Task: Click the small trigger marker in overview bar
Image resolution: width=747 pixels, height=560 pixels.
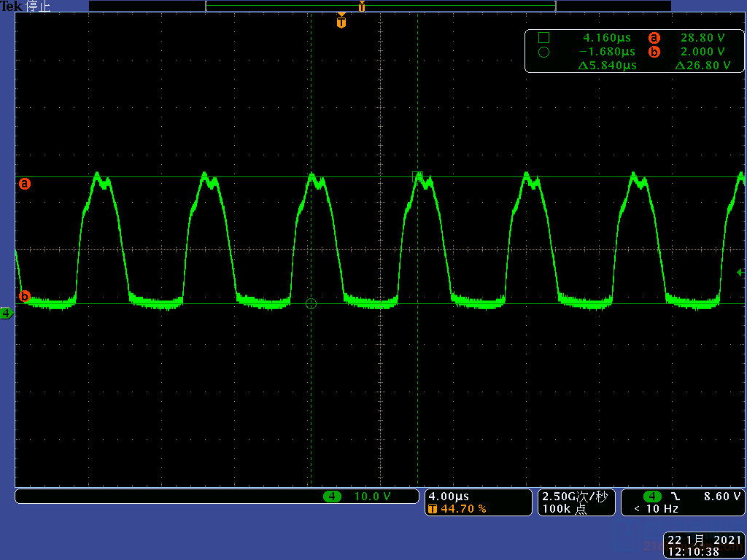Action: point(362,6)
